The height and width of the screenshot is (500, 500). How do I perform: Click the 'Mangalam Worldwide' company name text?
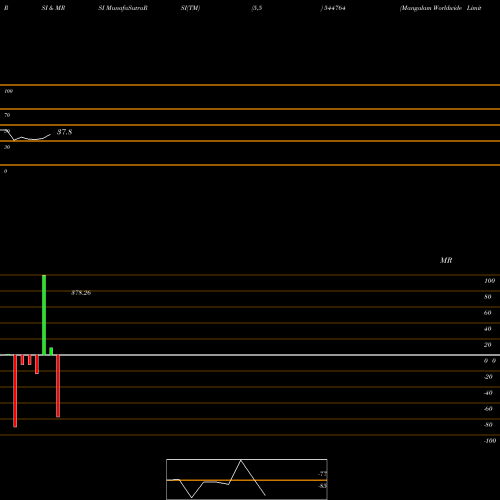[431, 8]
